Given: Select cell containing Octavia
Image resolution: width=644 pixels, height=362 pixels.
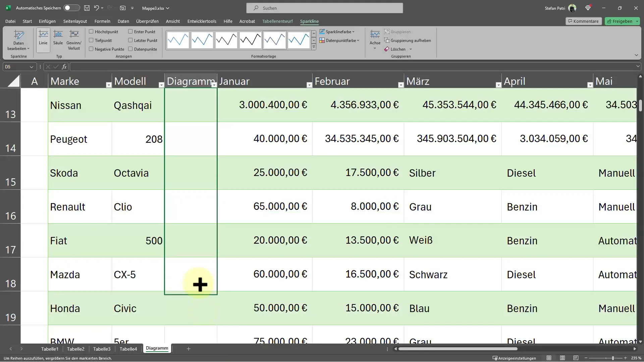Looking at the screenshot, I should (x=138, y=173).
